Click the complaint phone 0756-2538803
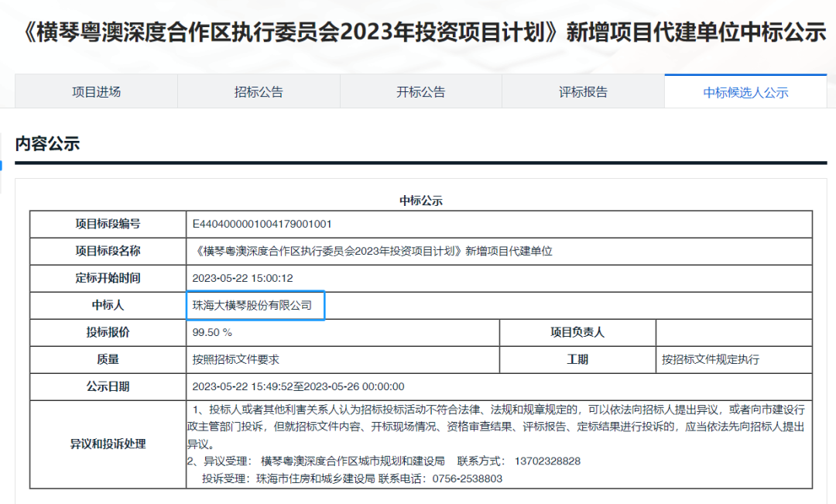 466,478
